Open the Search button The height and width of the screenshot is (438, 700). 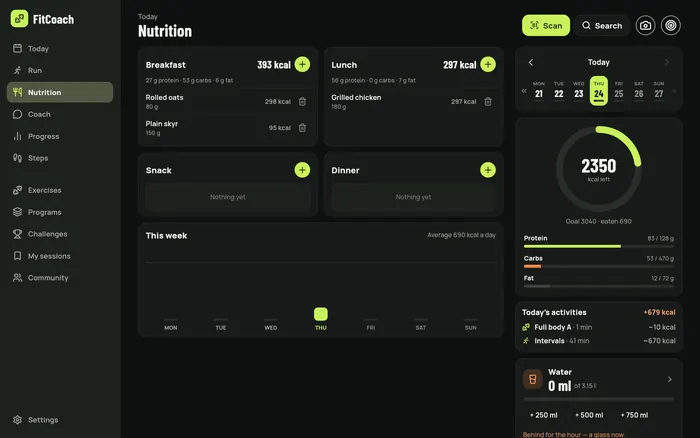pos(602,25)
